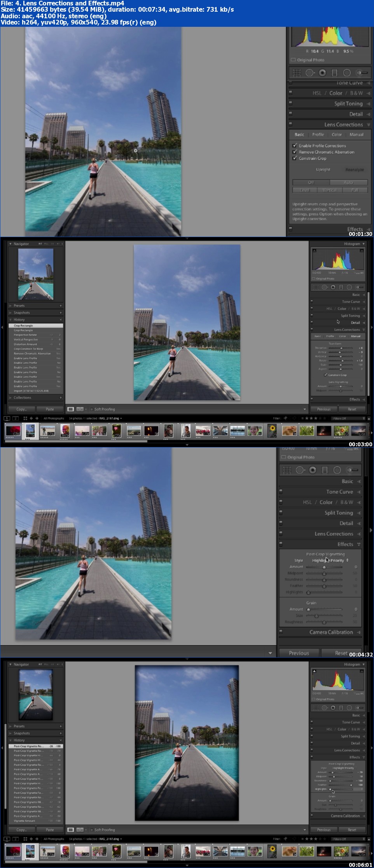The height and width of the screenshot is (868, 374).
Task: Select the Red Eye Correction tool in the 00:01:30 frame
Action: point(322,73)
